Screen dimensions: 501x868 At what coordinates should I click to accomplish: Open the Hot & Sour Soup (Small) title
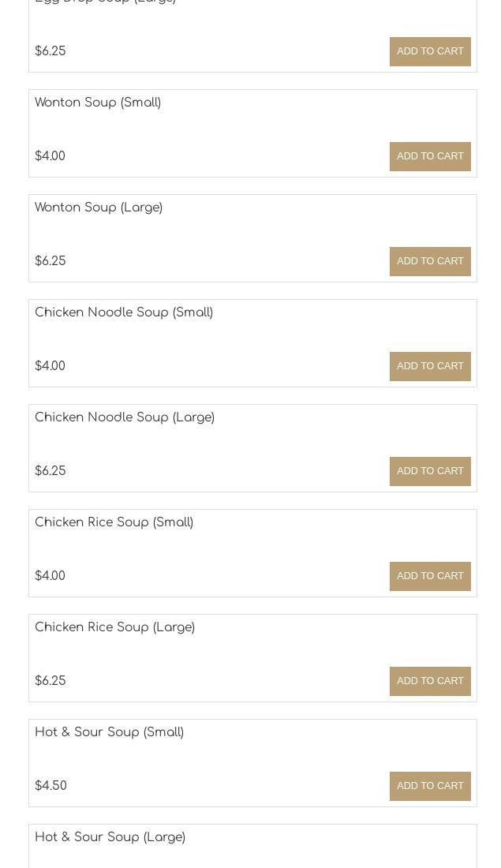[x=109, y=732]
